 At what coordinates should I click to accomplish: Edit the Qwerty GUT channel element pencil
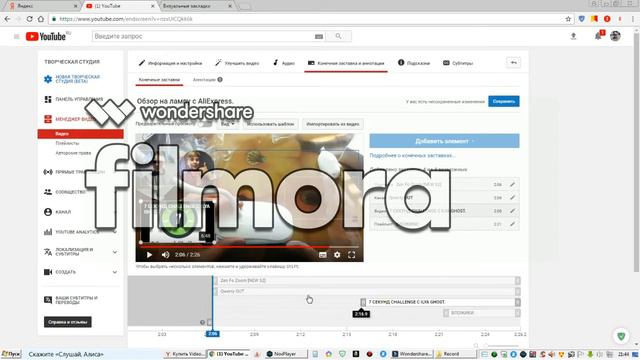(512, 198)
